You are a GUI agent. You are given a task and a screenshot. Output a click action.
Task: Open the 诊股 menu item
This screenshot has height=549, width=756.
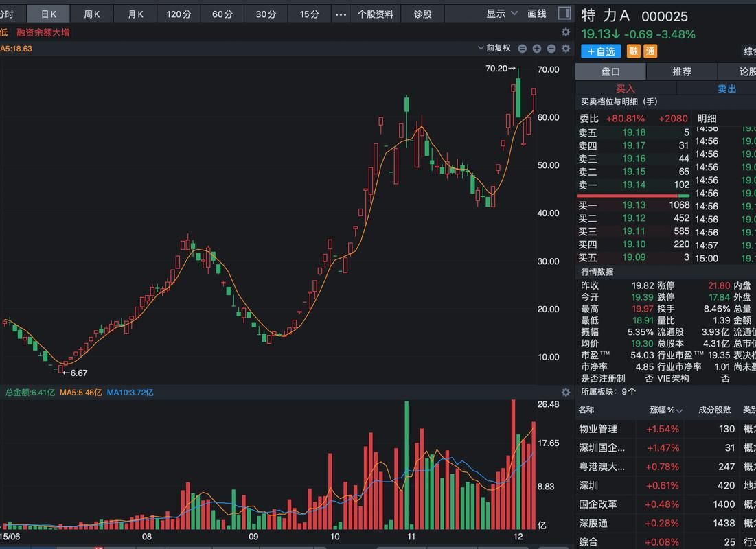[422, 13]
